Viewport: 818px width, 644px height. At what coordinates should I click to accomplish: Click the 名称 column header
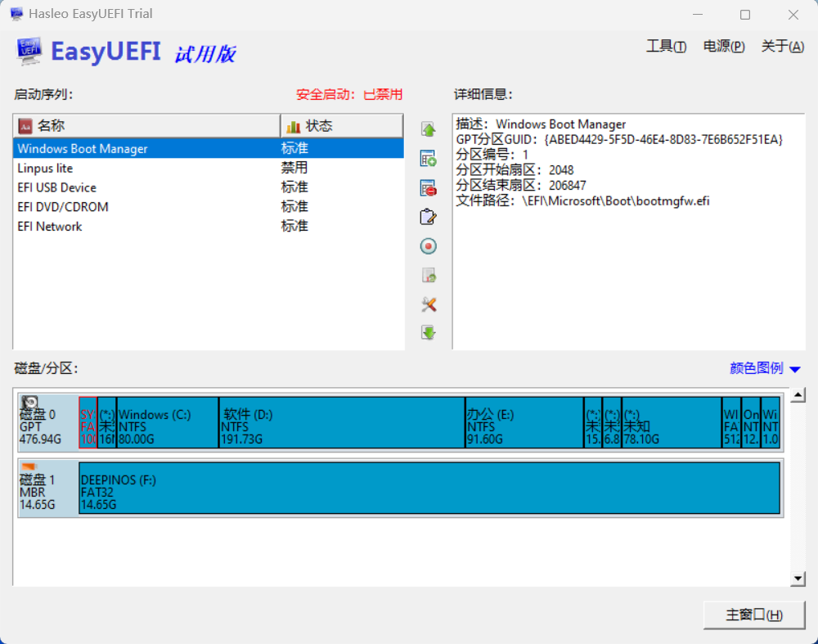146,126
